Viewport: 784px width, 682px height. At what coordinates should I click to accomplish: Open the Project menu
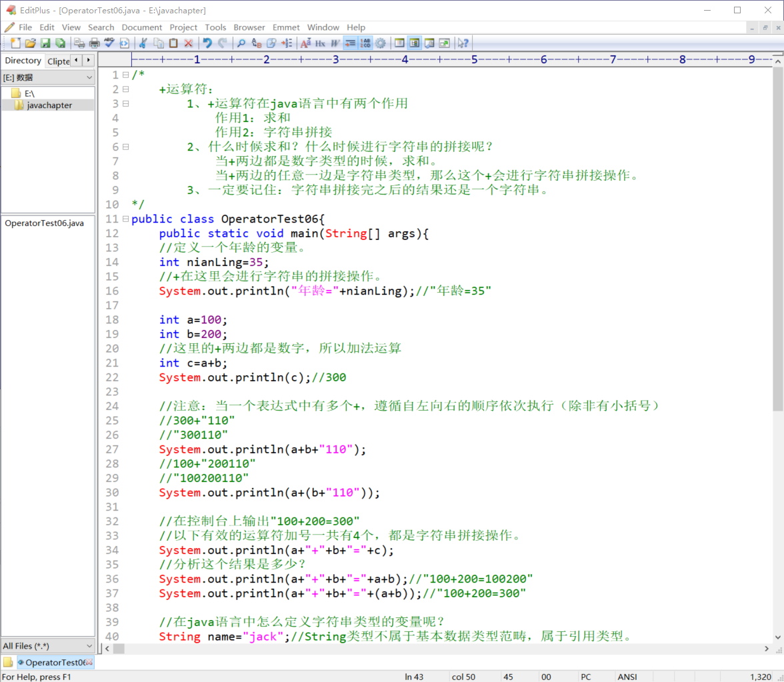183,27
